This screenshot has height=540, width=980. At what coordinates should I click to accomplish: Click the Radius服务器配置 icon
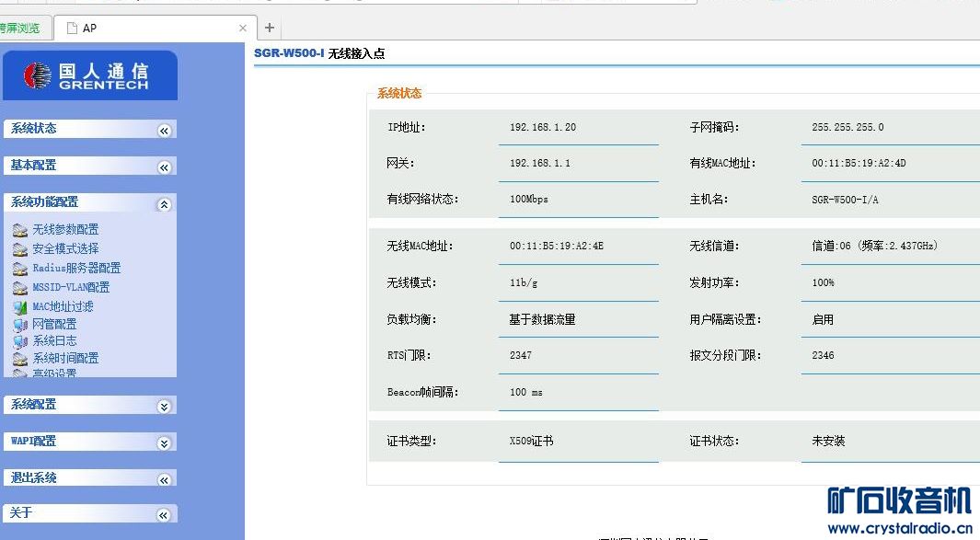coord(20,269)
